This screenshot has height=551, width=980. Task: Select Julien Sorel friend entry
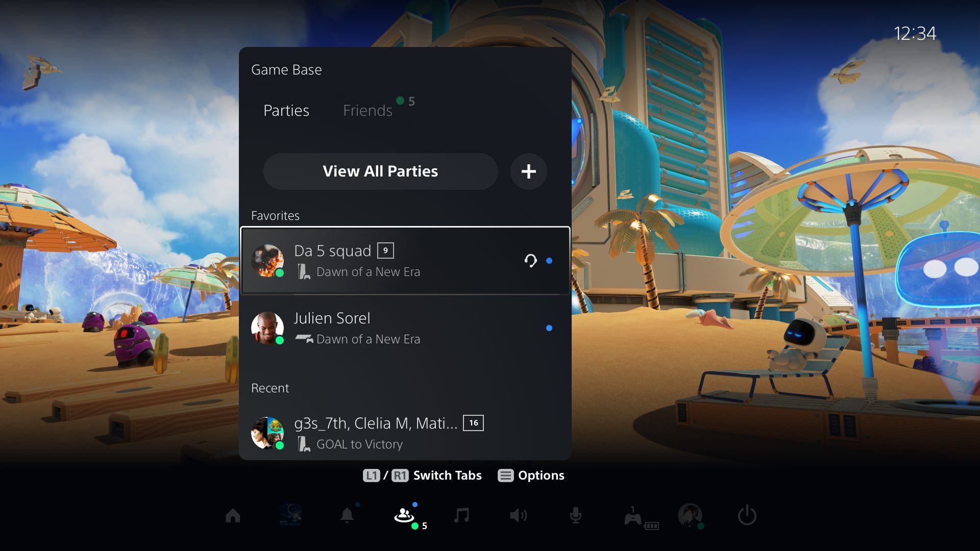pos(404,328)
